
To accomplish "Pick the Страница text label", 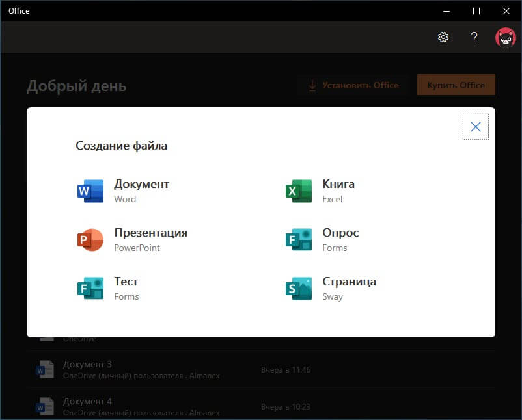I will 349,282.
